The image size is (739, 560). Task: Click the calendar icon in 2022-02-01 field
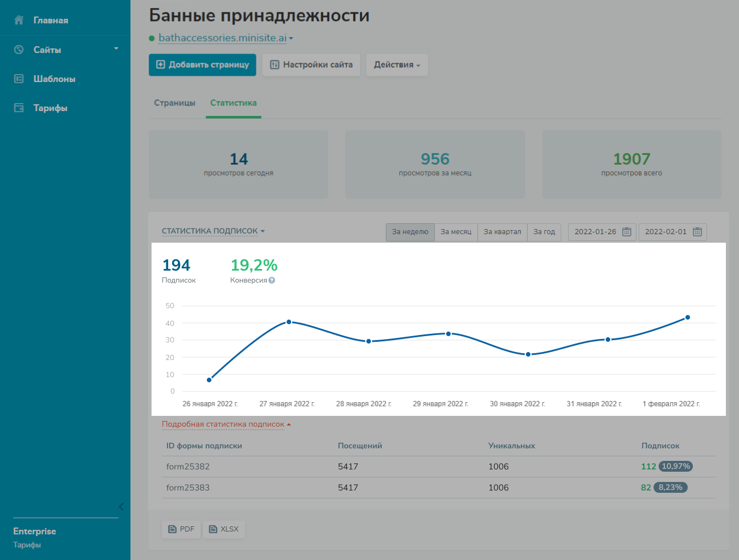pos(697,232)
